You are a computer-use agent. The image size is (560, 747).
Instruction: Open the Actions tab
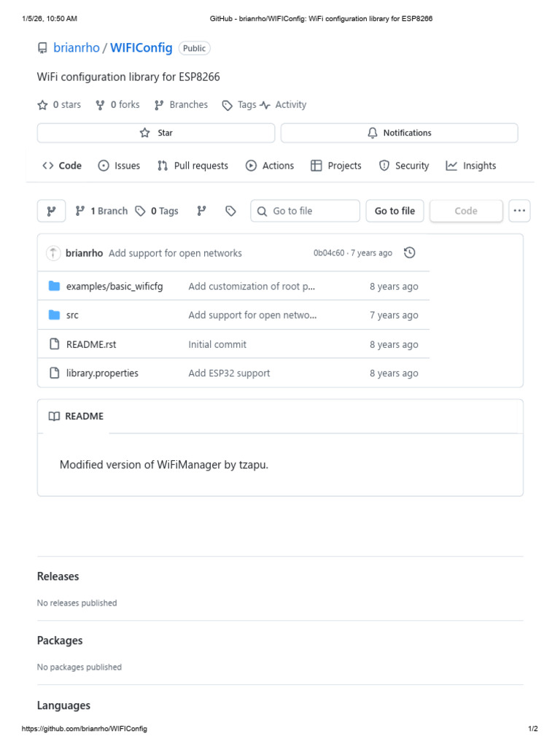pos(270,166)
